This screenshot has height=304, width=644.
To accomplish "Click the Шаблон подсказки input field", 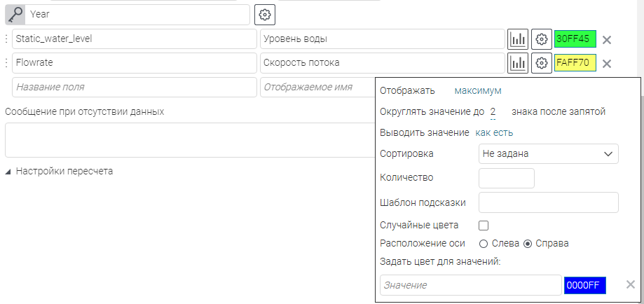I will pyautogui.click(x=548, y=202).
